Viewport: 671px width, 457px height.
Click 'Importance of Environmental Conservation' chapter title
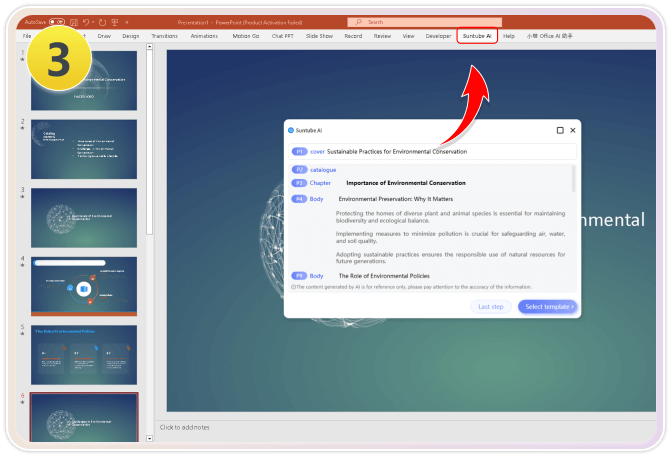[406, 183]
